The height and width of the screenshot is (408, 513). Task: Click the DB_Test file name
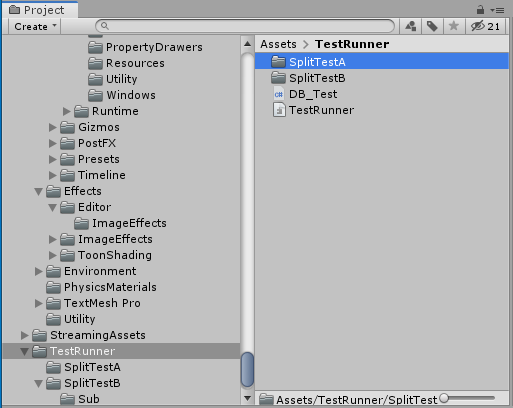pos(313,94)
